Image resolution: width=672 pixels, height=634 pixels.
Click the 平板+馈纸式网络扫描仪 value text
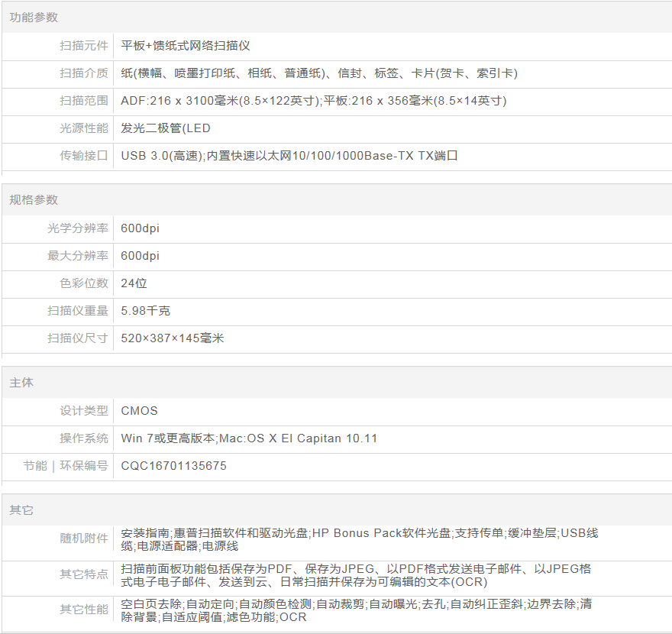tap(186, 46)
